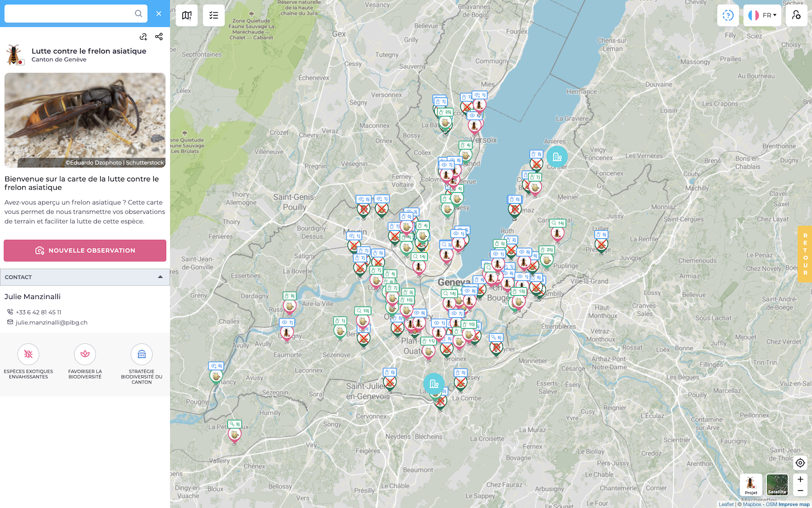Click the orange RETOUR side tab
Screen dimensions: 812x508
(x=805, y=254)
